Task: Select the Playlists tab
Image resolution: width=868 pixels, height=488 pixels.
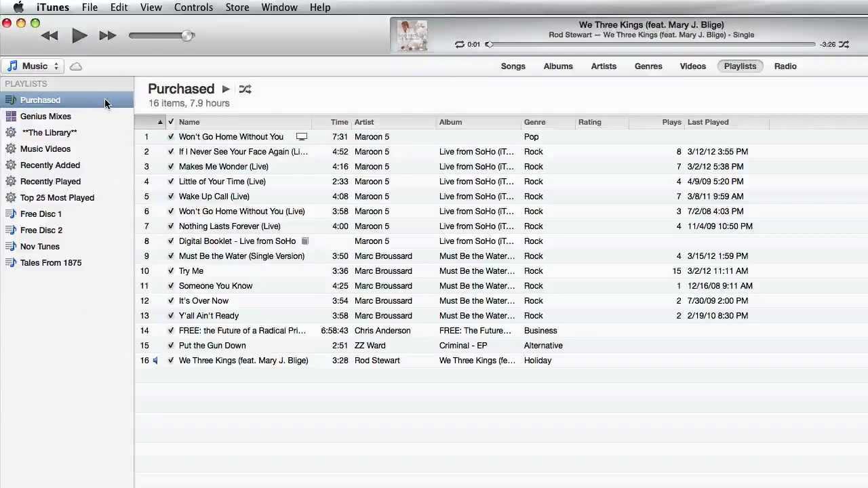Action: [740, 66]
